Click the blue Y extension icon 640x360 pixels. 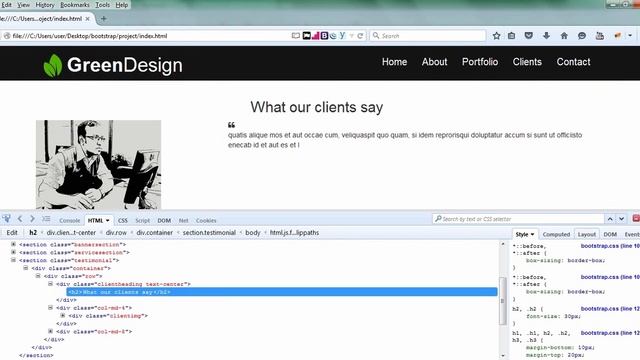click(x=342, y=36)
